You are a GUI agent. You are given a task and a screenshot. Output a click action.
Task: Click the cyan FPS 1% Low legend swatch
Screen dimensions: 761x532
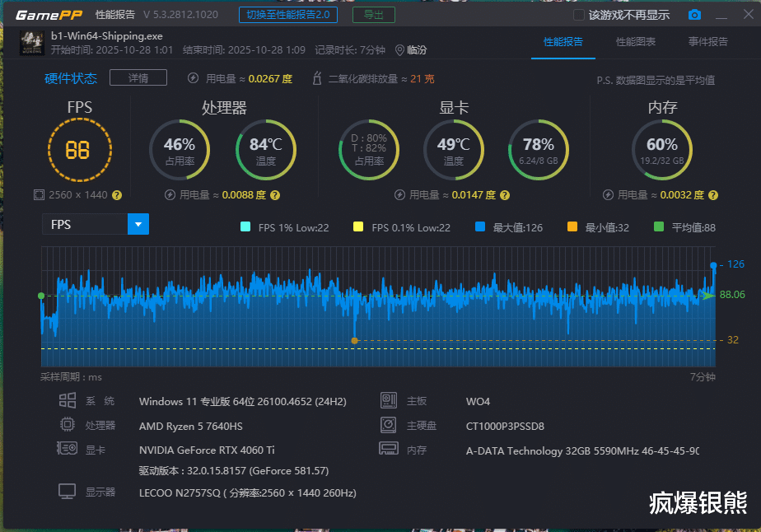[x=245, y=226]
